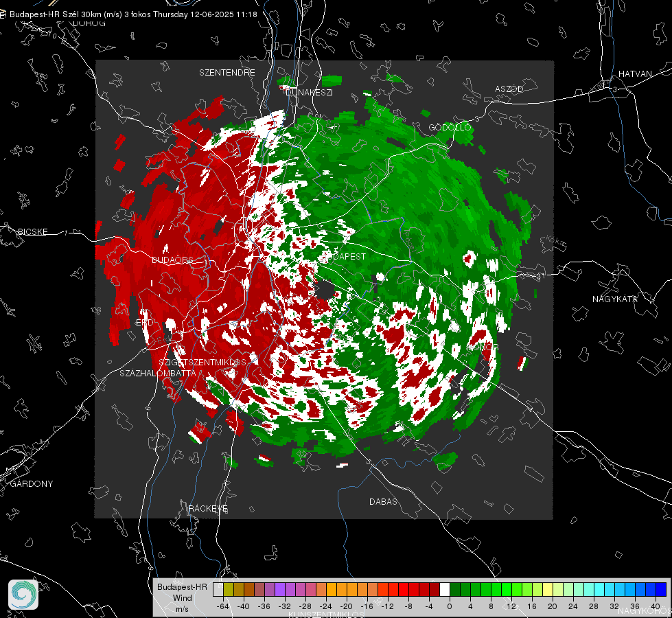Click the BUDAPEST city label
This screenshot has width=672, height=618.
[x=344, y=256]
